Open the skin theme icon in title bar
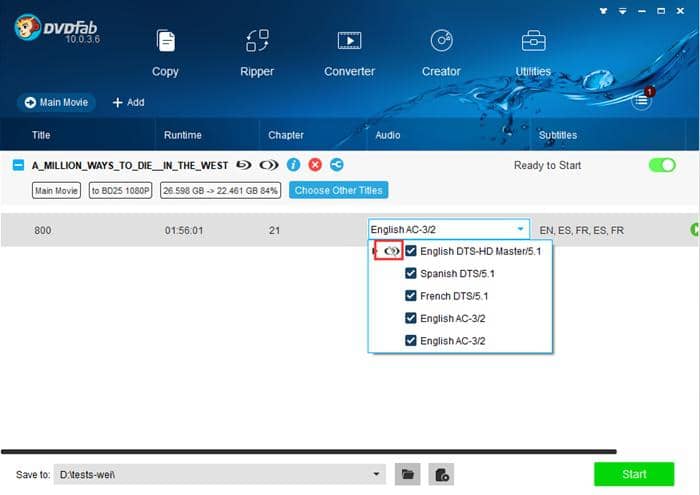Screen dimensions: 700x495 603,11
